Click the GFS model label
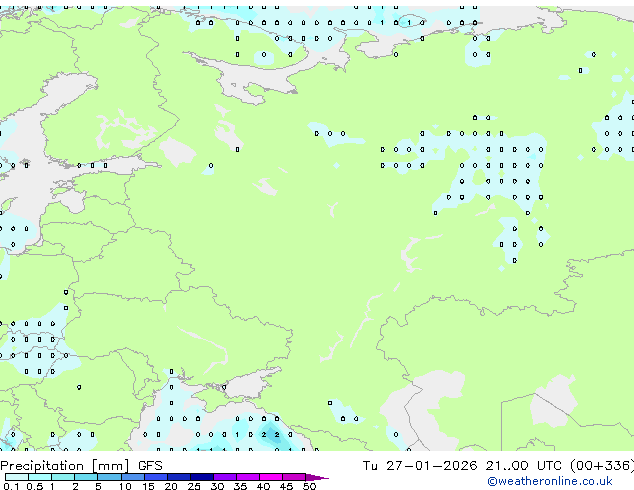This screenshot has height=490, width=634. 150,466
